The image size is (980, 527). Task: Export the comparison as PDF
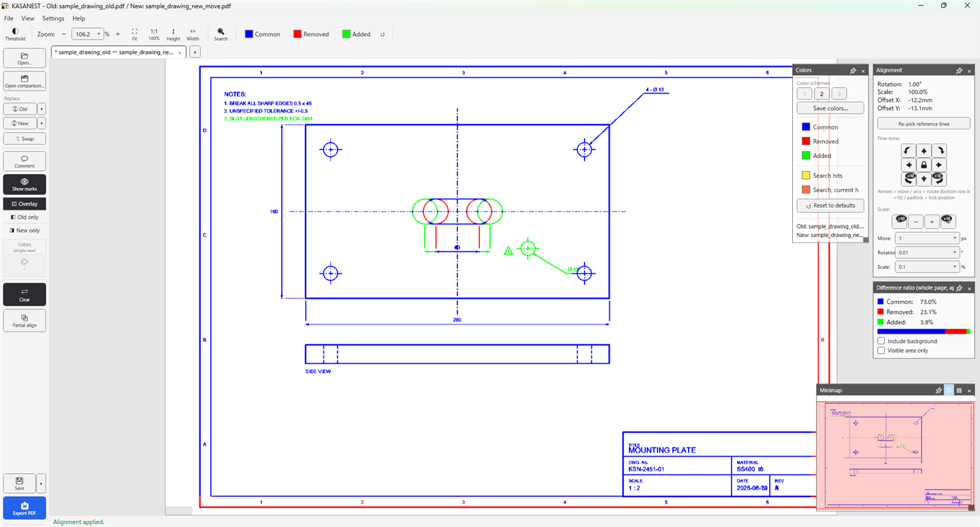click(24, 508)
